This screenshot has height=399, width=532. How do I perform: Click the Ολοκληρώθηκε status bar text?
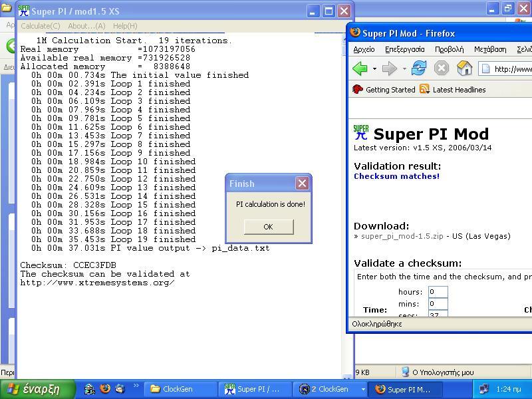(x=376, y=324)
